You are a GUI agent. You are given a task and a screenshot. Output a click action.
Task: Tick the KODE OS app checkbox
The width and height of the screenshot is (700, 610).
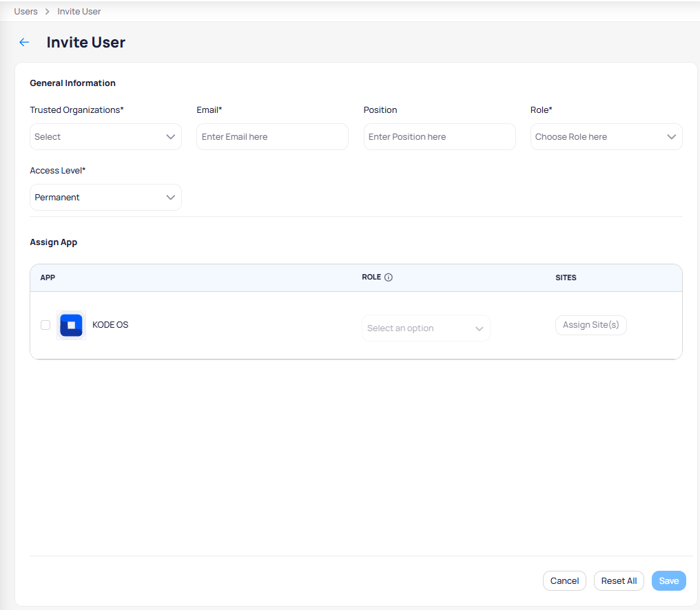tap(45, 325)
